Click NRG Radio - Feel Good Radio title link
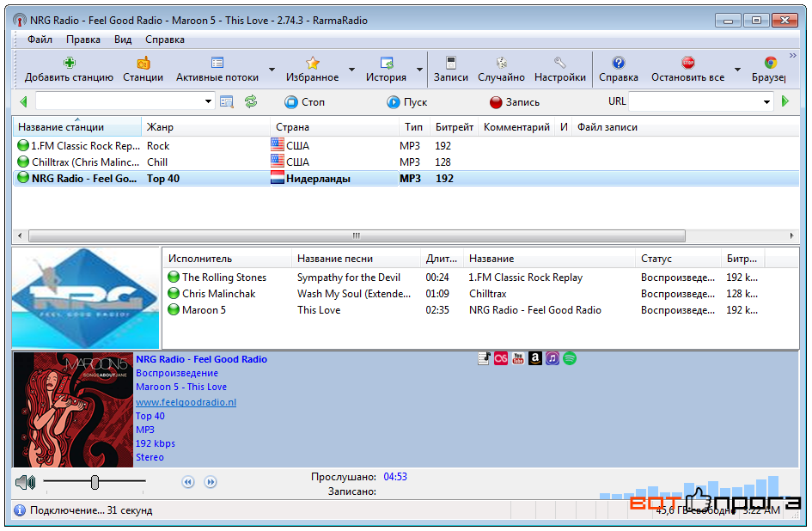Screen dimensions: 812x531 (x=201, y=359)
